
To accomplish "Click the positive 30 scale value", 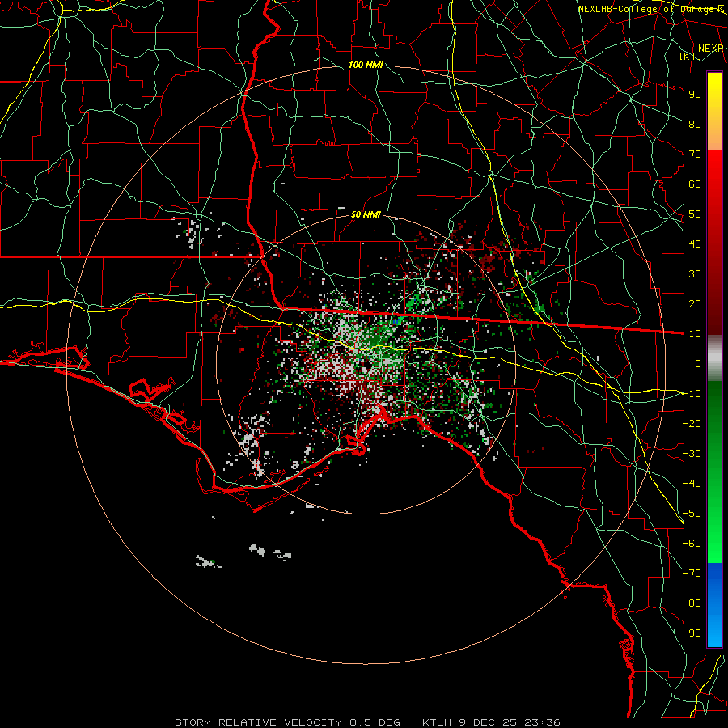I will tap(695, 274).
